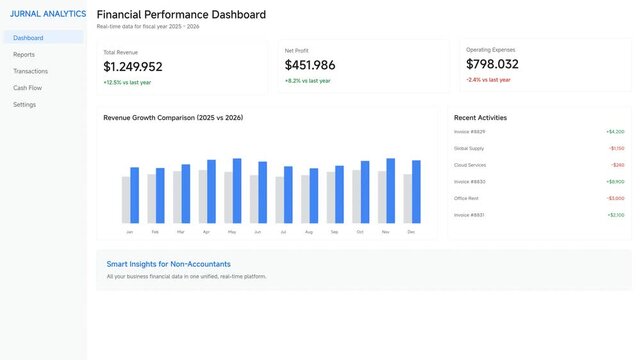The image size is (641, 360).
Task: Click the blue bar for Jan
Action: tap(134, 195)
